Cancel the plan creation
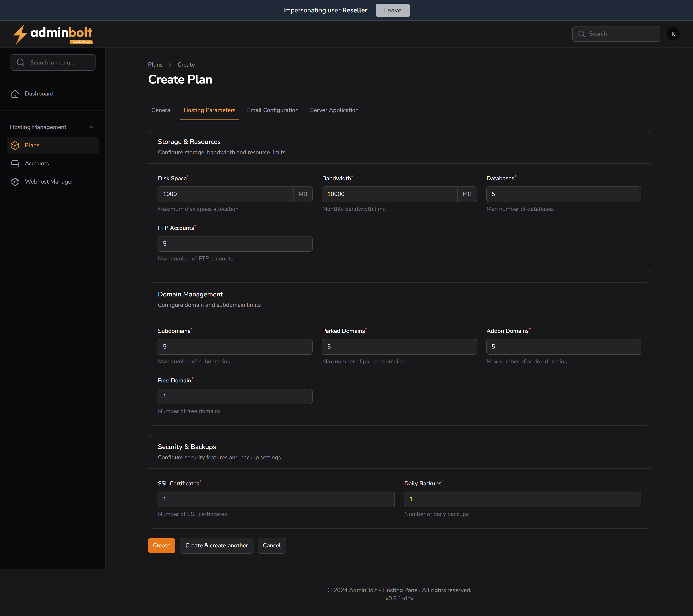Image resolution: width=693 pixels, height=616 pixels. tap(271, 546)
